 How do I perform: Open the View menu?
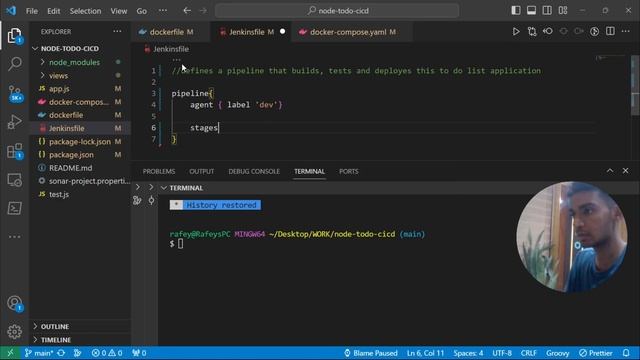[119, 11]
